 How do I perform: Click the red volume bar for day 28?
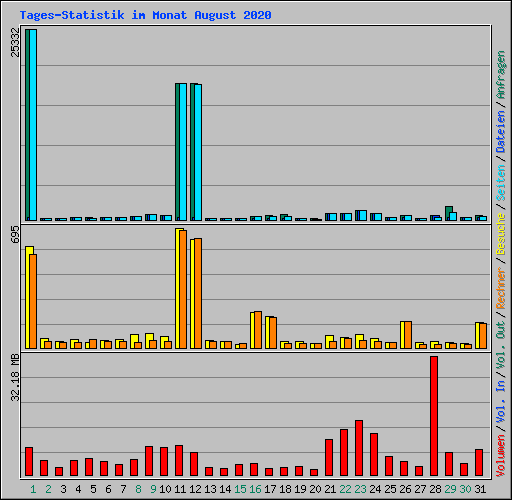coord(434,416)
